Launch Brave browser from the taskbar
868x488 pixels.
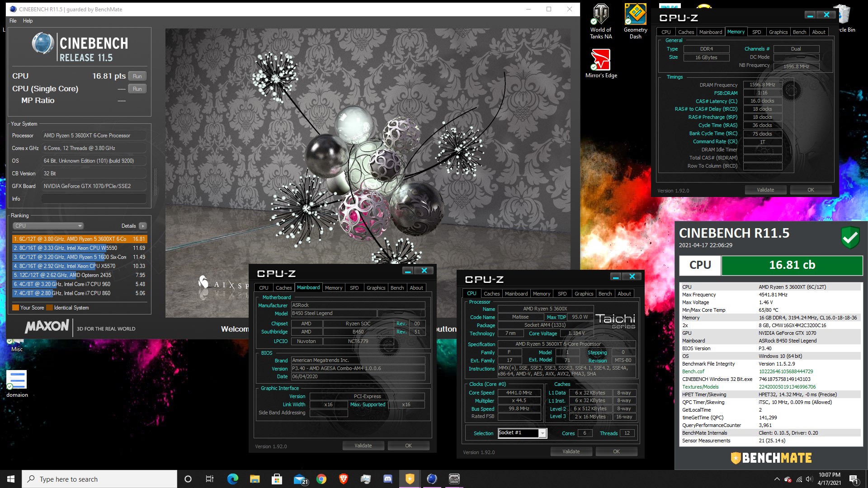pos(344,479)
